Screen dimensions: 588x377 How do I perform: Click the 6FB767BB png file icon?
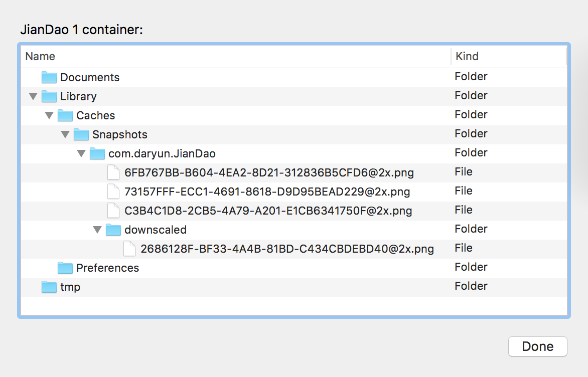coord(114,172)
